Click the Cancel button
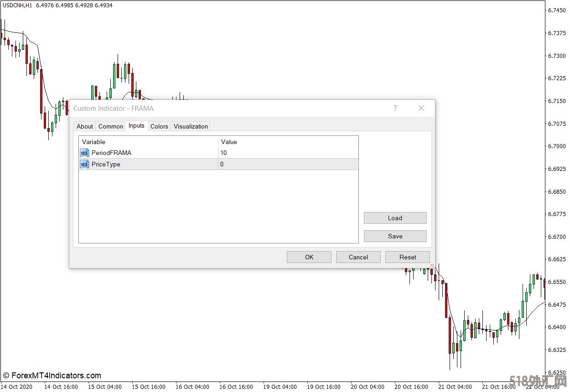 [358, 257]
